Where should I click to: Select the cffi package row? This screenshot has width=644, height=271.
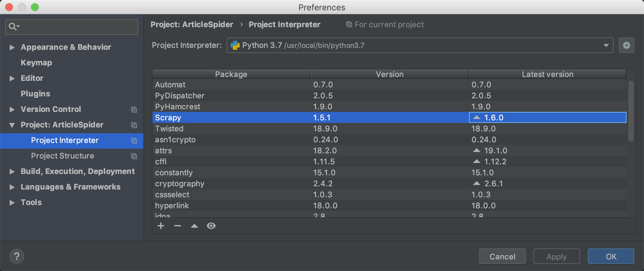click(x=389, y=162)
